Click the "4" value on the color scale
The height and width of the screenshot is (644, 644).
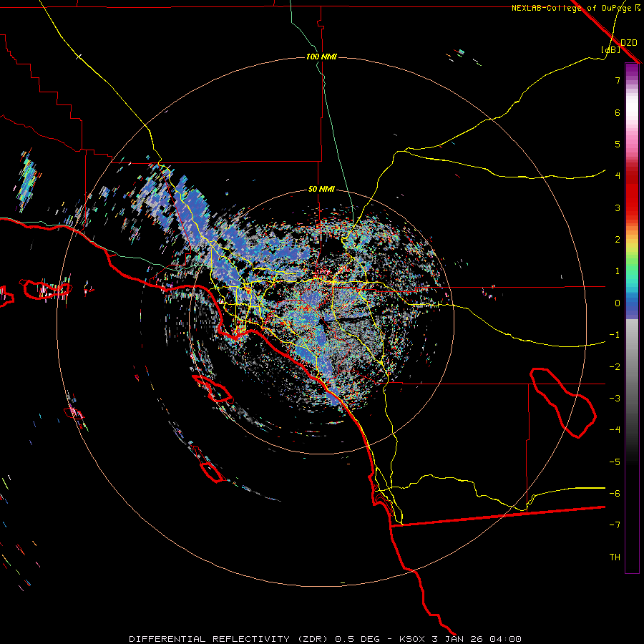tap(618, 176)
